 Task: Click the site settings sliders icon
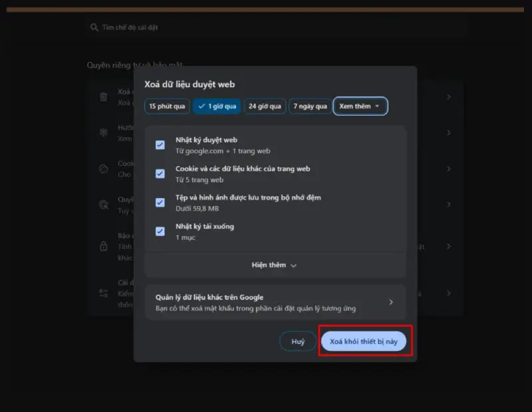point(104,293)
